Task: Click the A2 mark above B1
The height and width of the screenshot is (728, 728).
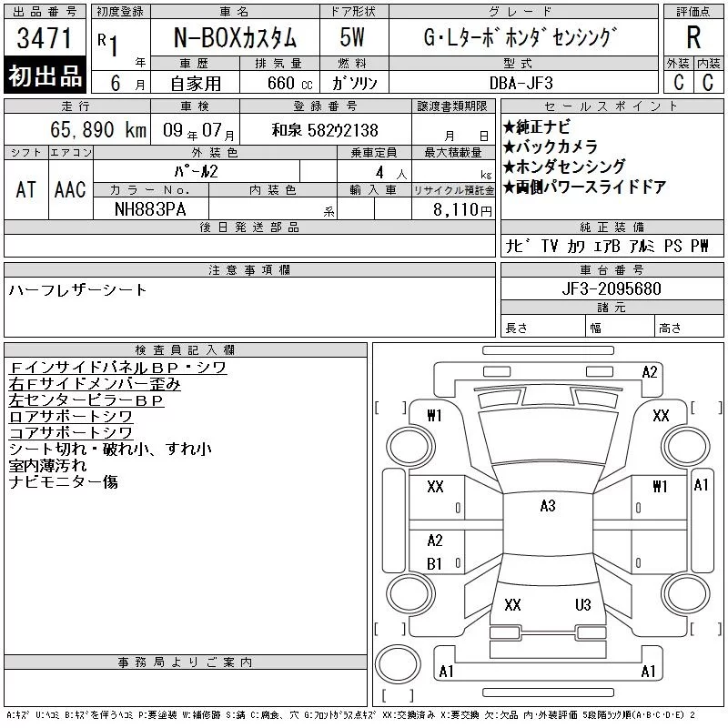Action: click(x=435, y=541)
